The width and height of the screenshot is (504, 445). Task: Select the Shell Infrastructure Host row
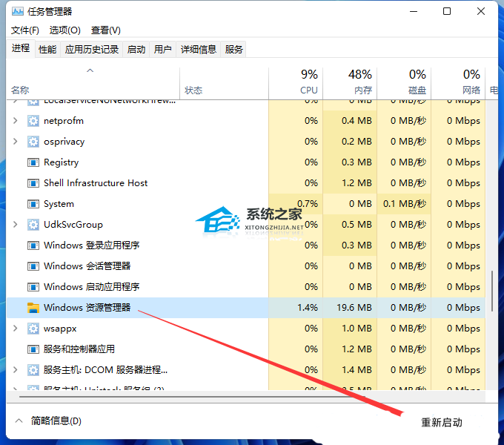coord(246,183)
